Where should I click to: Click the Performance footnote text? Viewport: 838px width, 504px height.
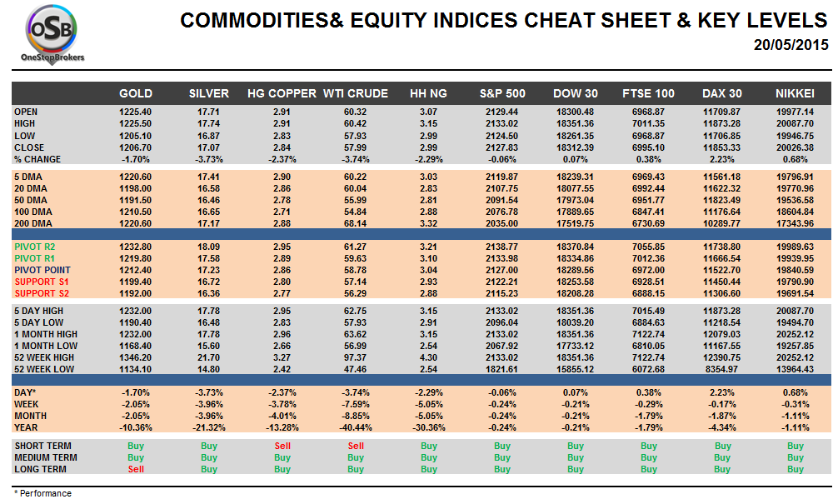[43, 493]
